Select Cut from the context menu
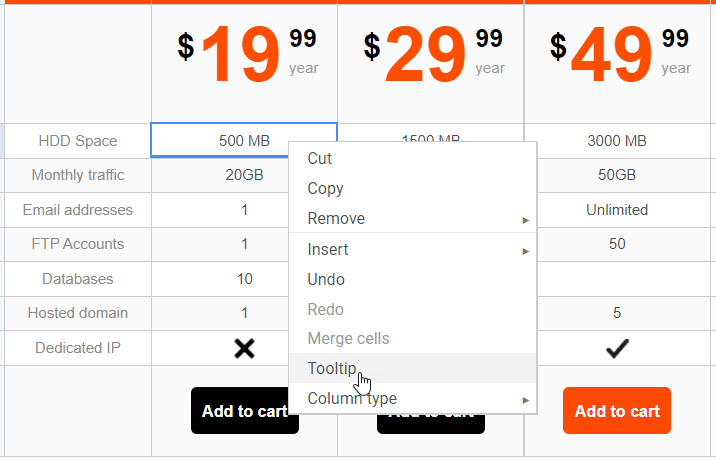The width and height of the screenshot is (716, 461). click(320, 158)
